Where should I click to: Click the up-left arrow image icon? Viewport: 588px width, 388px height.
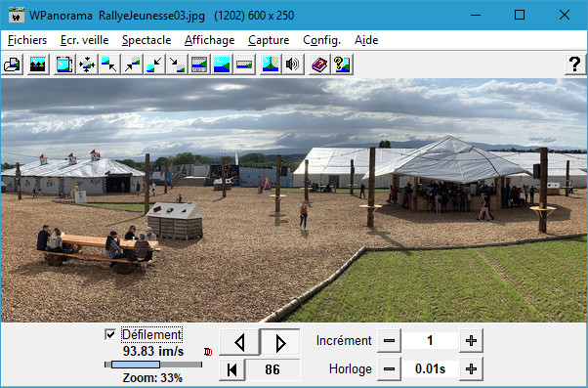(109, 65)
